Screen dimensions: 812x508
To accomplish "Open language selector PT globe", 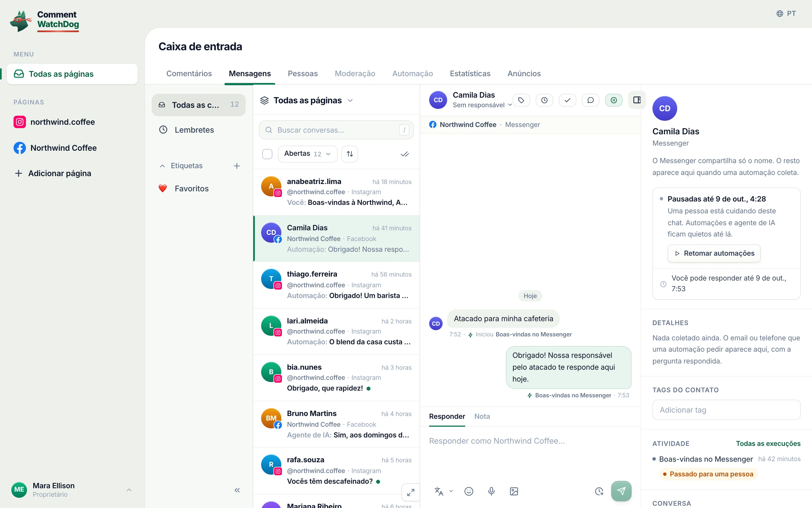I will click(x=786, y=14).
